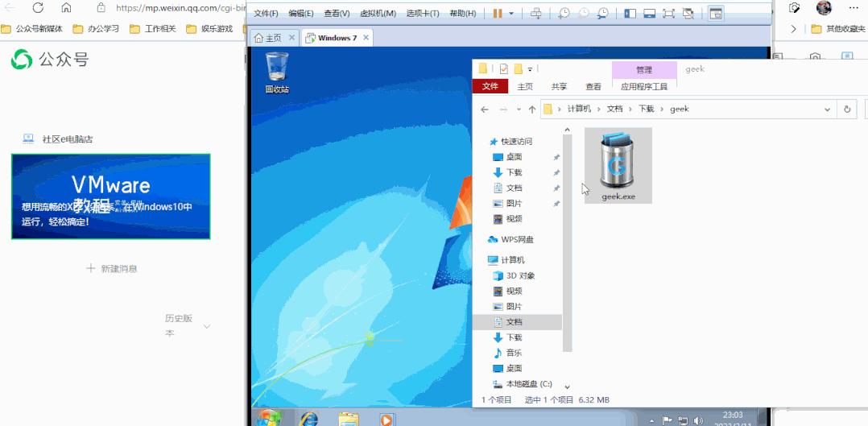868x426 pixels.
Task: Go up one folder level in Explorer
Action: pyautogui.click(x=532, y=110)
